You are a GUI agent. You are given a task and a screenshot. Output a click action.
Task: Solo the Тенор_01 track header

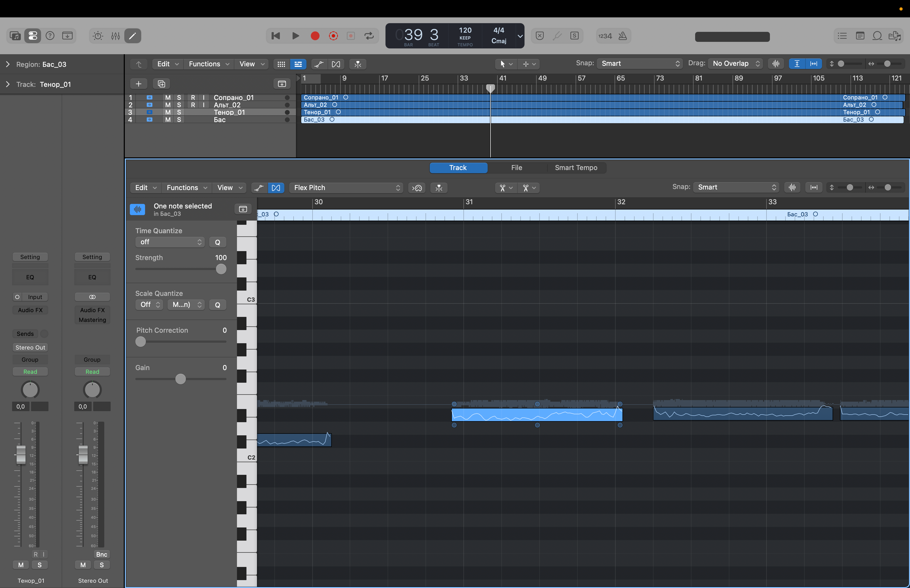(x=179, y=112)
